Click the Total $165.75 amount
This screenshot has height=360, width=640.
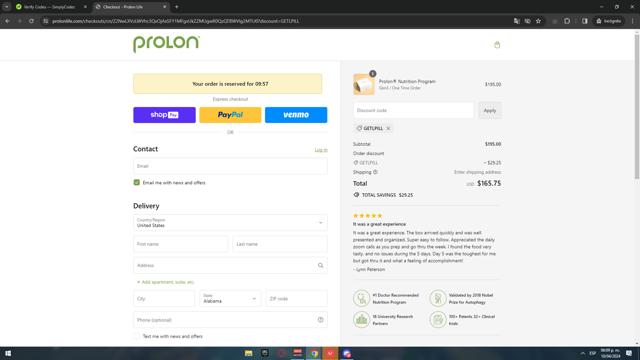(x=489, y=183)
